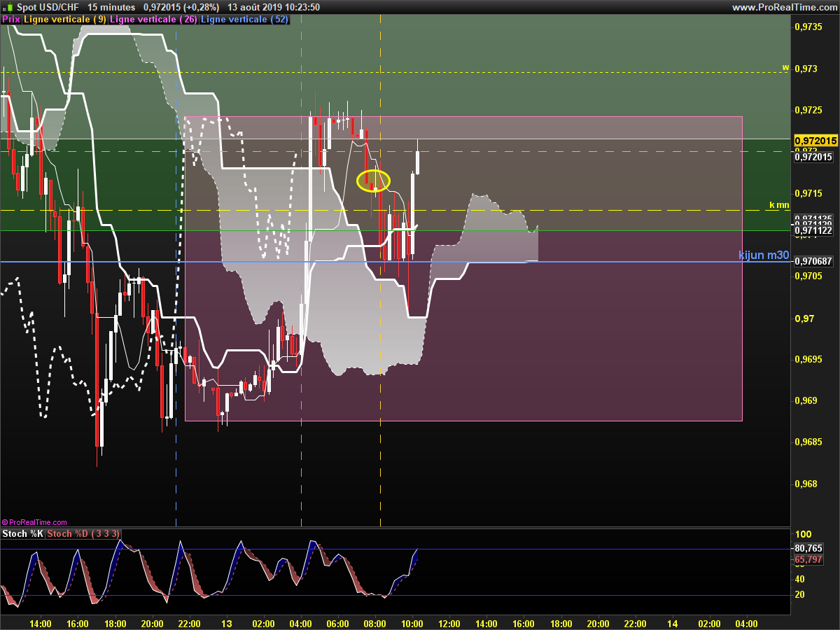Click the green candlestick icon beside Spot USD/CHF

[8, 7]
